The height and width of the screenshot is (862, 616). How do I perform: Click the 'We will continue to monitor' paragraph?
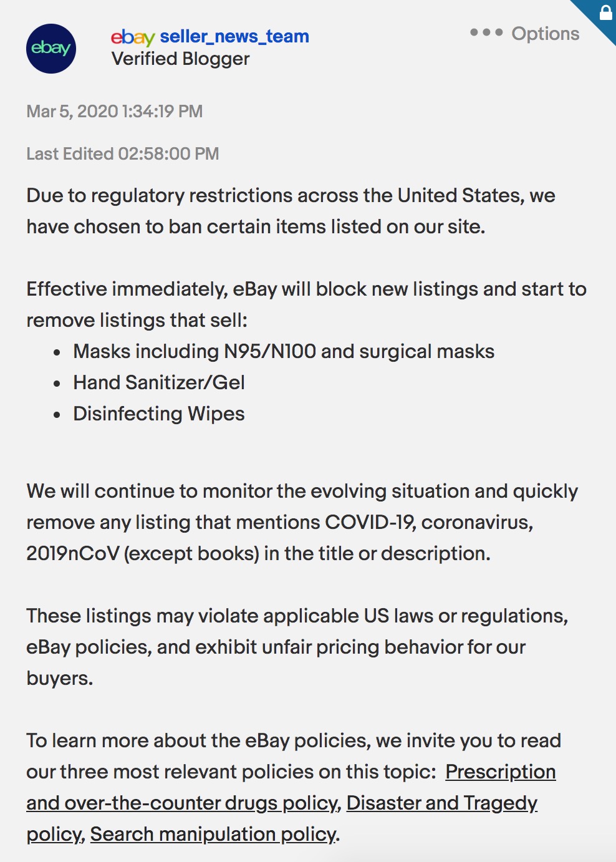[x=302, y=522]
